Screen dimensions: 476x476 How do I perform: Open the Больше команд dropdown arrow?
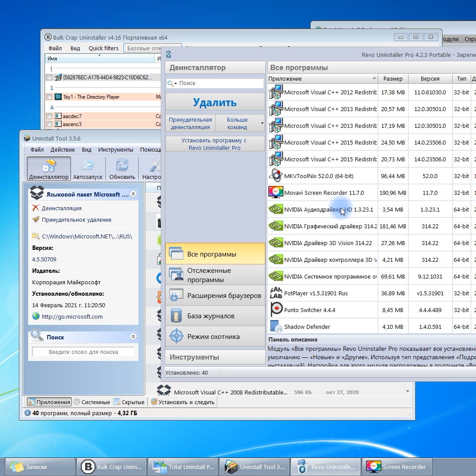pyautogui.click(x=262, y=123)
